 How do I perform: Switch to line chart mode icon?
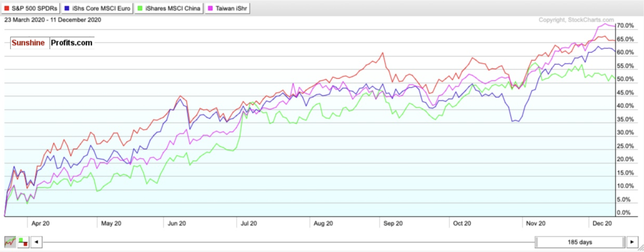[10, 242]
